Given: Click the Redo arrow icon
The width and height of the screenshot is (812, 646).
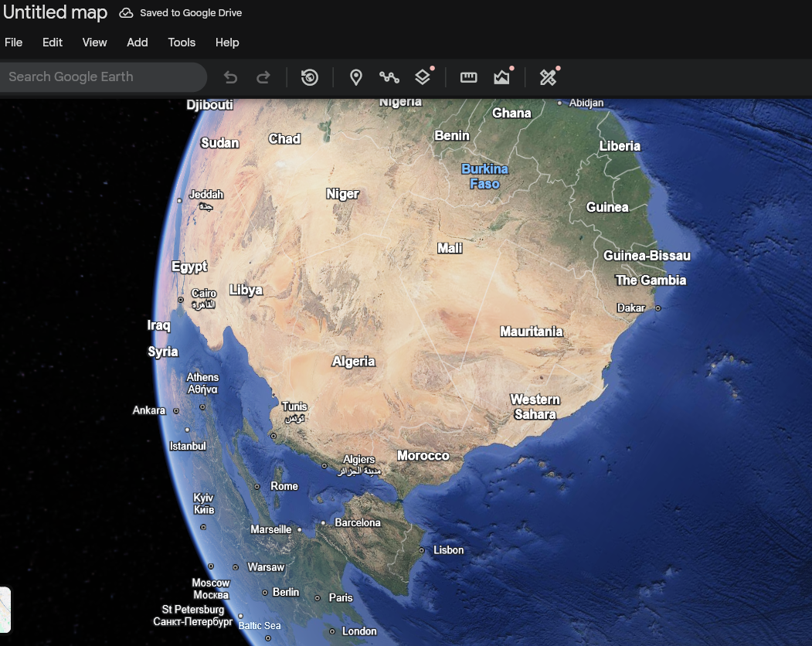Looking at the screenshot, I should [x=263, y=78].
